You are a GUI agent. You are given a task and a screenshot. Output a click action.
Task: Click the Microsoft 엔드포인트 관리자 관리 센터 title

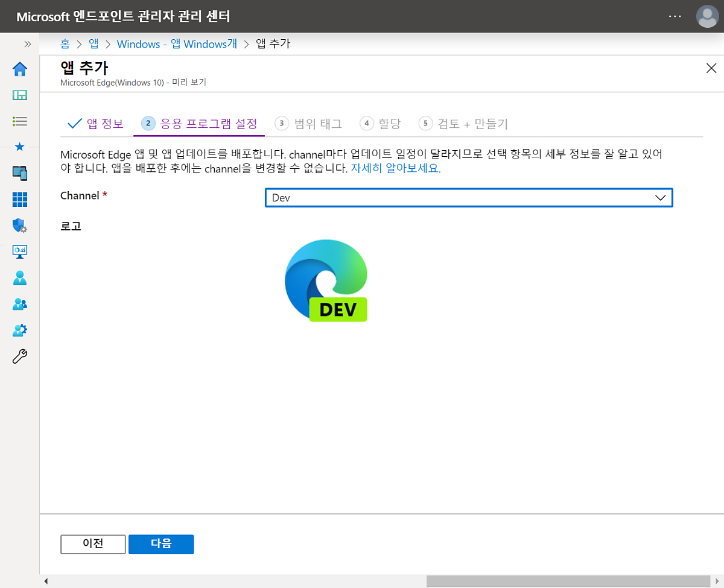point(123,16)
